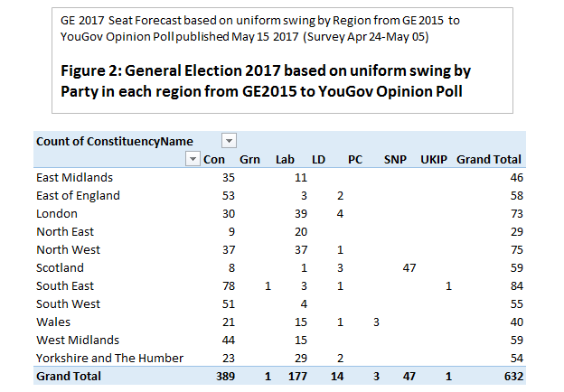The height and width of the screenshot is (392, 564).
Task: Click the Yorkshire and The Humber row label
Action: (109, 358)
